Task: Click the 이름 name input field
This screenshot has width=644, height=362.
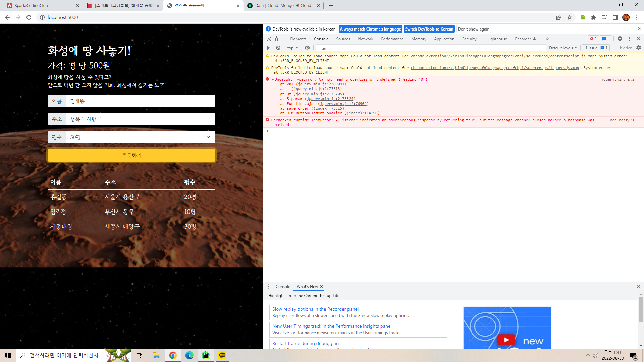Action: coord(141,101)
